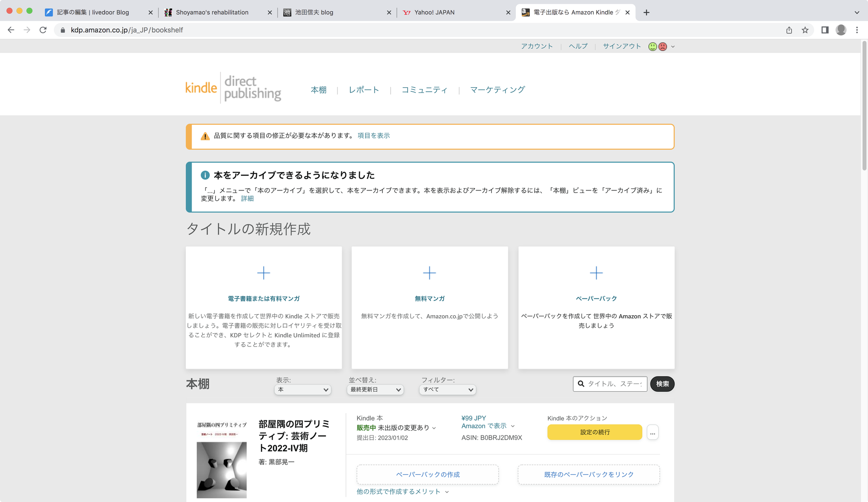Open a new browser tab
The image size is (868, 502).
[x=646, y=12]
